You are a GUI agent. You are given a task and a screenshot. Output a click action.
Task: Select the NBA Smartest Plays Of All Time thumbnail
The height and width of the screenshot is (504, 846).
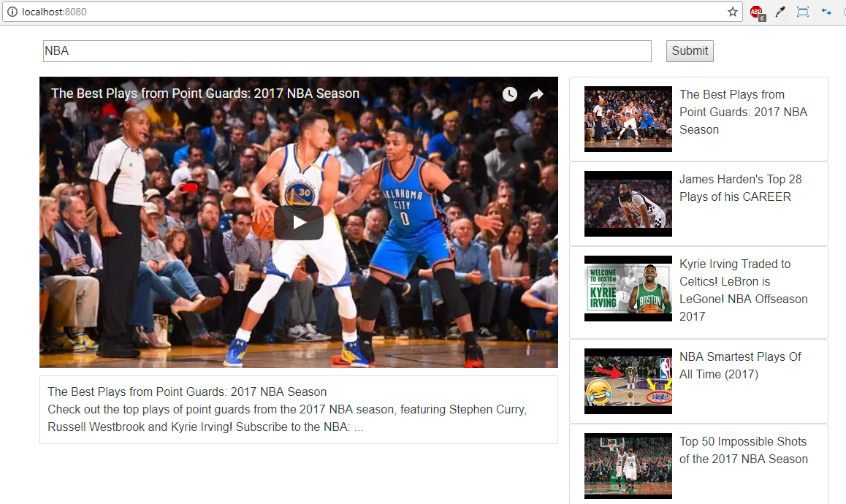coord(628,381)
